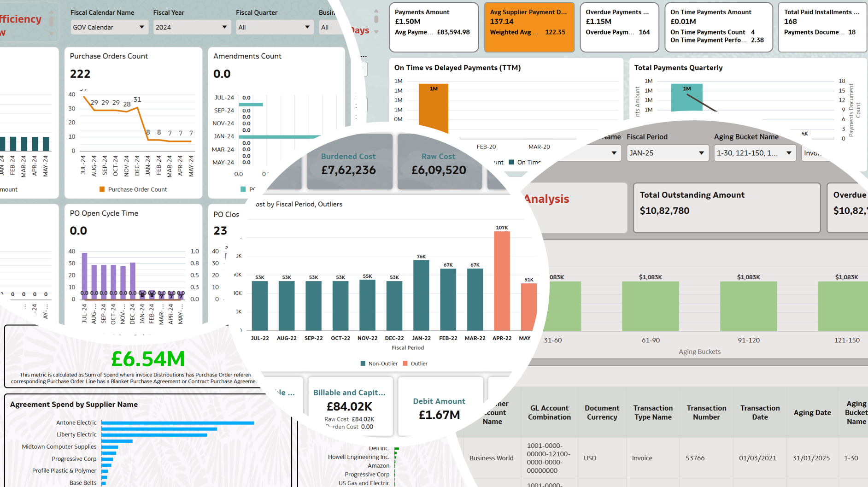Click the Midtown Computer Supplies label
This screenshot has width=868, height=487.
59,446
